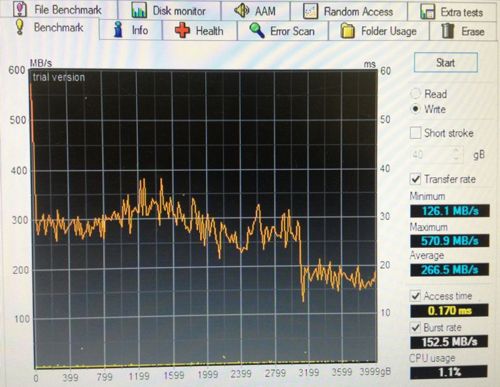Click the 3999gB axis label
Viewport: 500px width, 387px height.
[375, 372]
